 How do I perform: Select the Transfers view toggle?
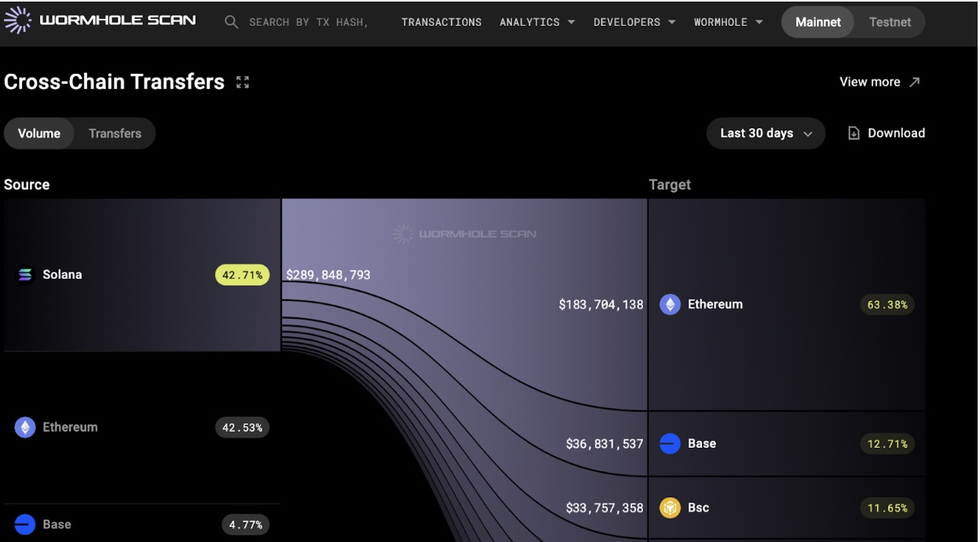(x=115, y=134)
